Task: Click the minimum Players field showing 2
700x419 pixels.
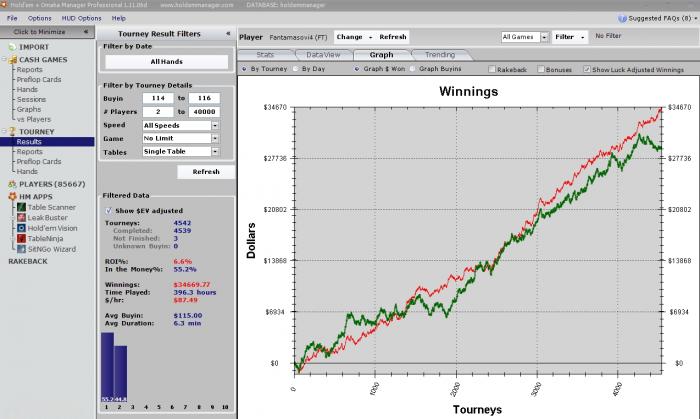Action: click(158, 112)
